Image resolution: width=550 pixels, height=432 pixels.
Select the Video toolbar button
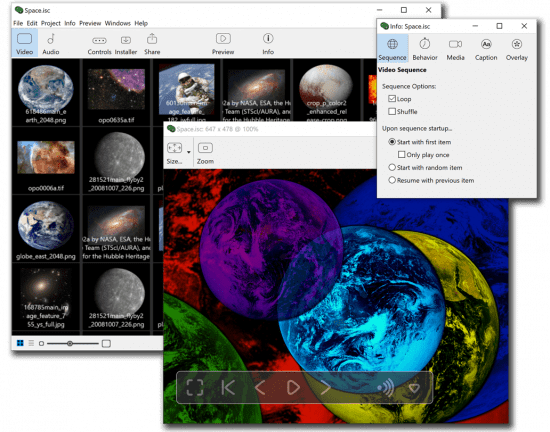(x=25, y=43)
